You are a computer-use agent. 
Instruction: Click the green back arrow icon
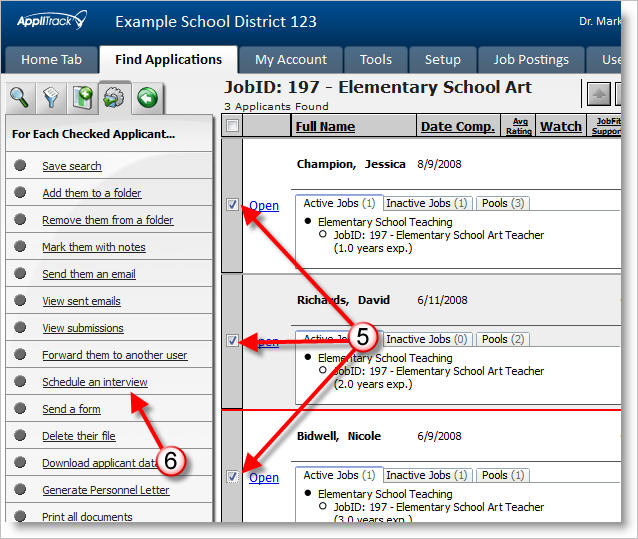click(148, 98)
